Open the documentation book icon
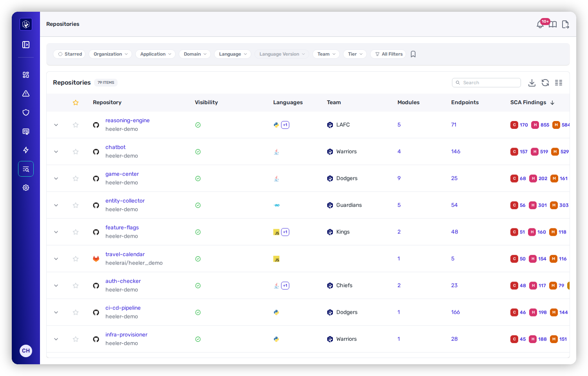This screenshot has height=376, width=588. pyautogui.click(x=553, y=24)
